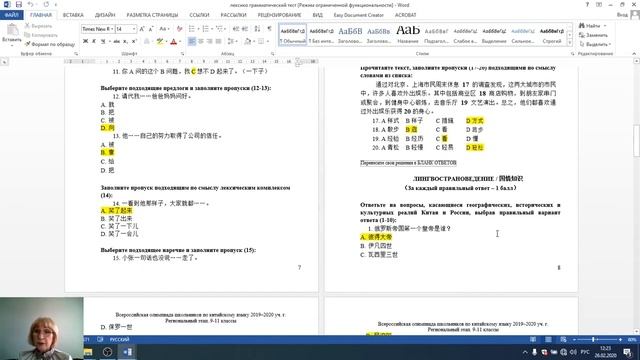640x360 pixels.
Task: Cut selection with Вырезать
Action: point(38,26)
